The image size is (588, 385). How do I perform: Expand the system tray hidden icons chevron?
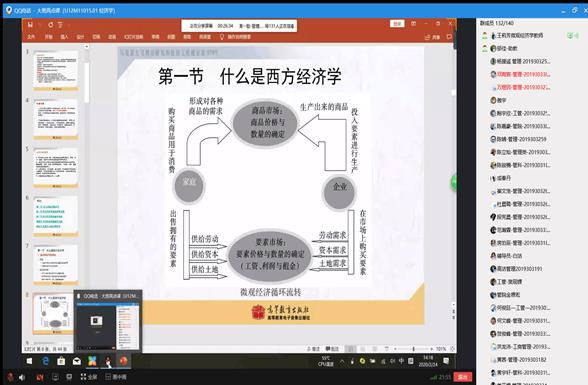tap(342, 361)
